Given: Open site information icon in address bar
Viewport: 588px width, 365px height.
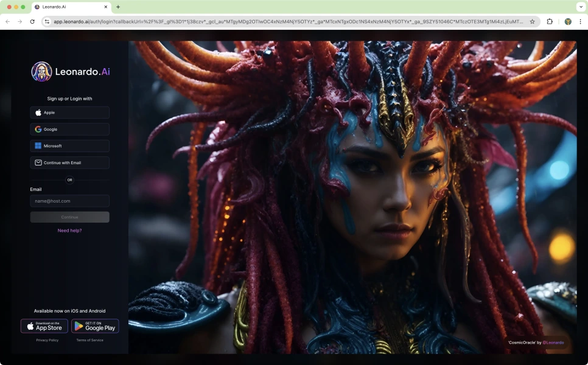Looking at the screenshot, I should click(x=47, y=22).
